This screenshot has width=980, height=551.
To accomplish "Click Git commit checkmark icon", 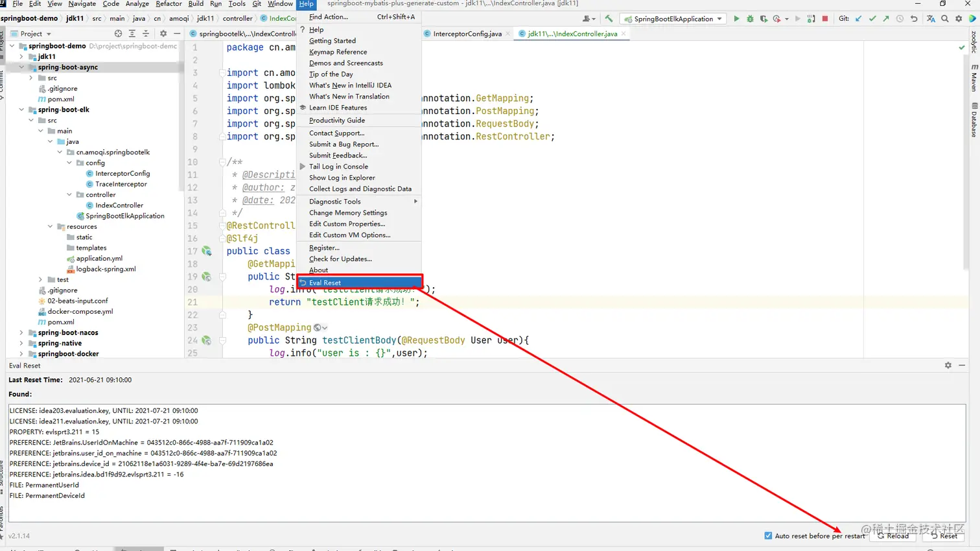I will [872, 19].
